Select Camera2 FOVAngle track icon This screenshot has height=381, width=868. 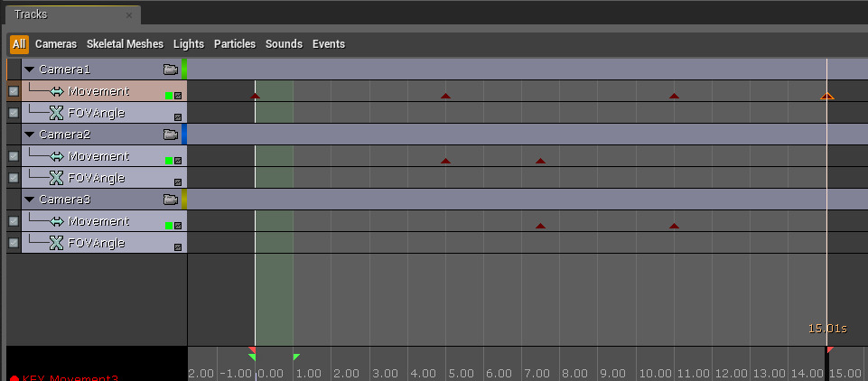tap(57, 178)
